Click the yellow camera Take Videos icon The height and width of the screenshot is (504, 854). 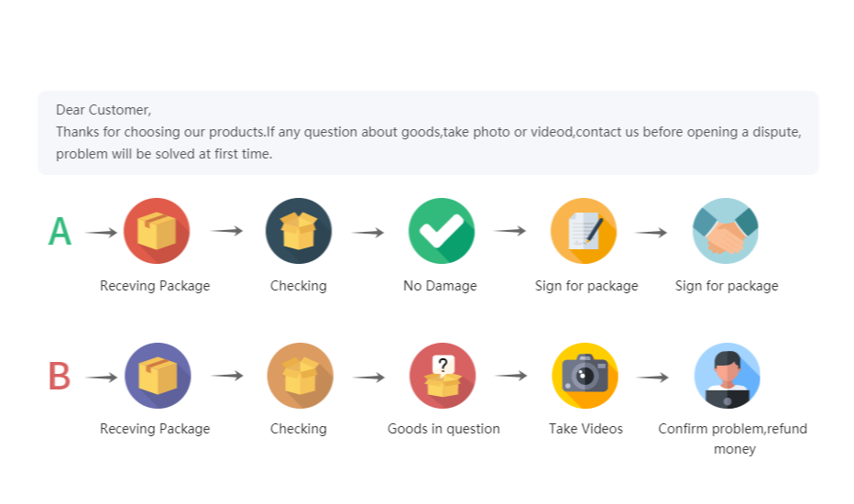[x=585, y=376]
